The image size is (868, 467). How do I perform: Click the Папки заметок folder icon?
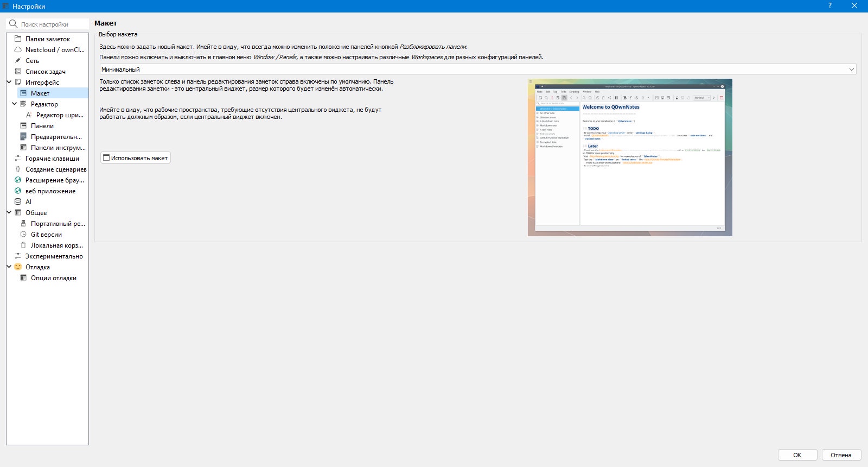[x=18, y=39]
